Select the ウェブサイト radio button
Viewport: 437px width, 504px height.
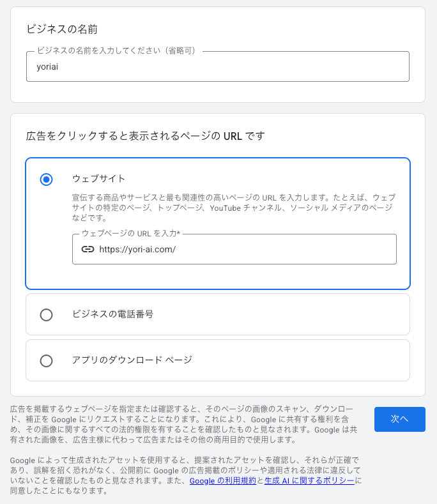(x=46, y=179)
